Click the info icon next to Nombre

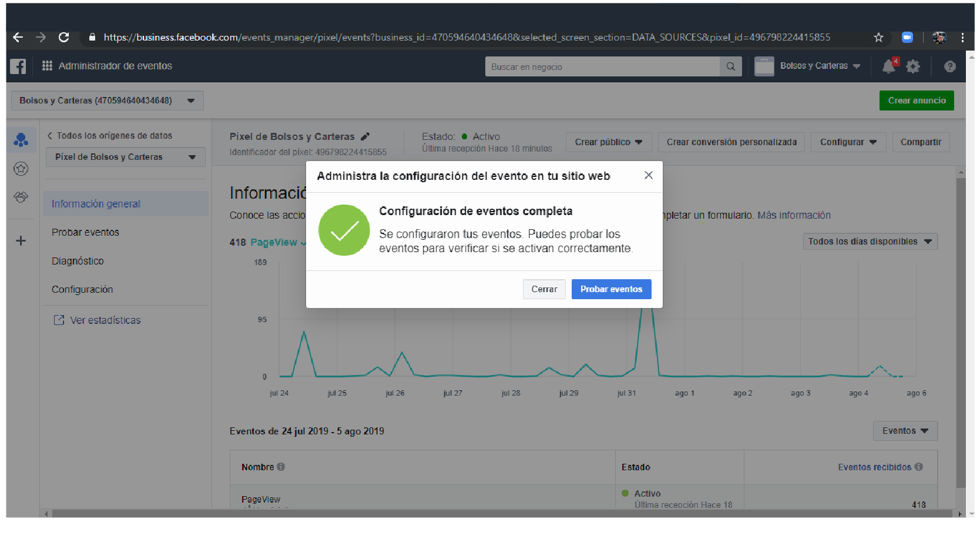pos(281,467)
